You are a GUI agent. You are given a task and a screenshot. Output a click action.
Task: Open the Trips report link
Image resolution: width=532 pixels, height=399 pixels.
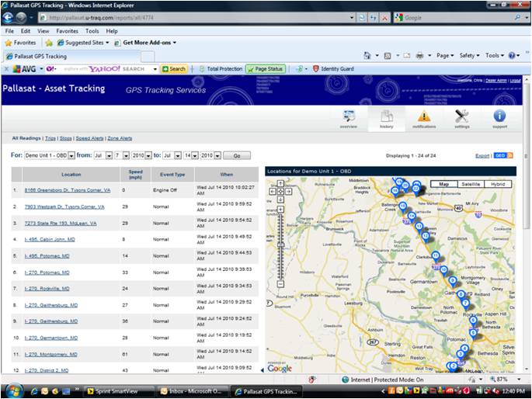pyautogui.click(x=50, y=138)
